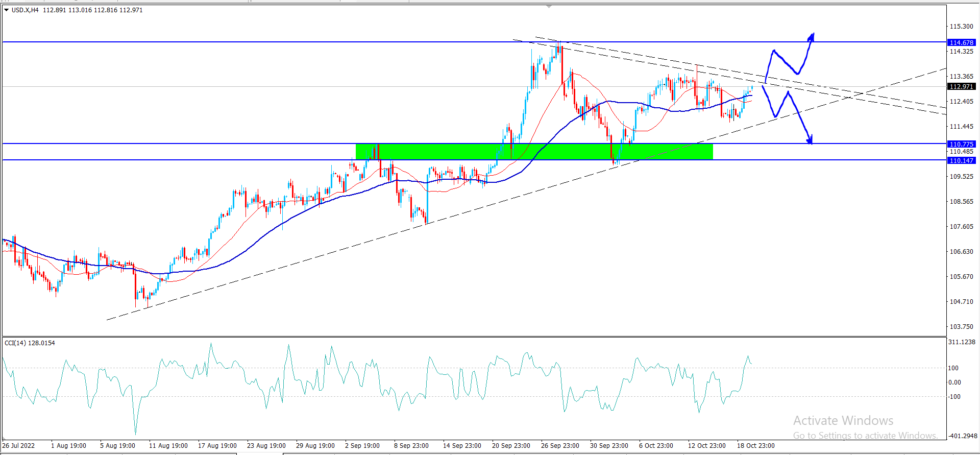Viewport: 980px width, 455px height.
Task: Select the 110.775 horizontal line price label
Action: pos(961,144)
